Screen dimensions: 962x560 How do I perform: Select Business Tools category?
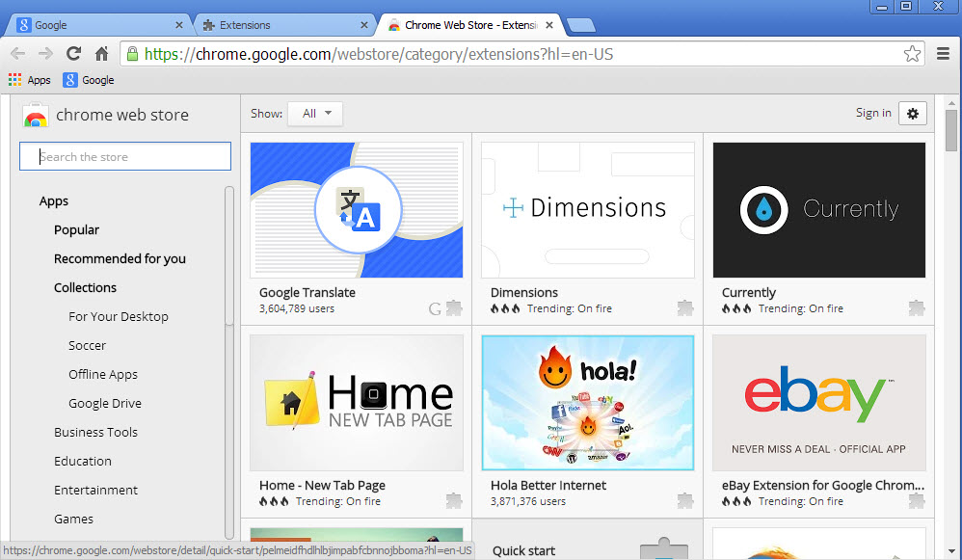pos(95,432)
